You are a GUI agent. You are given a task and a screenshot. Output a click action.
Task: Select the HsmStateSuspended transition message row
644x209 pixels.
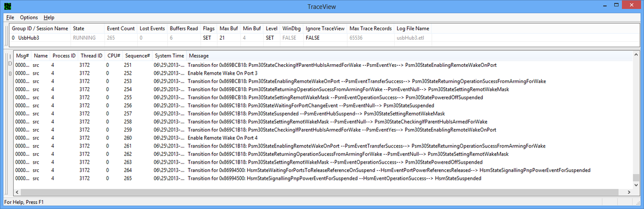coord(323,179)
